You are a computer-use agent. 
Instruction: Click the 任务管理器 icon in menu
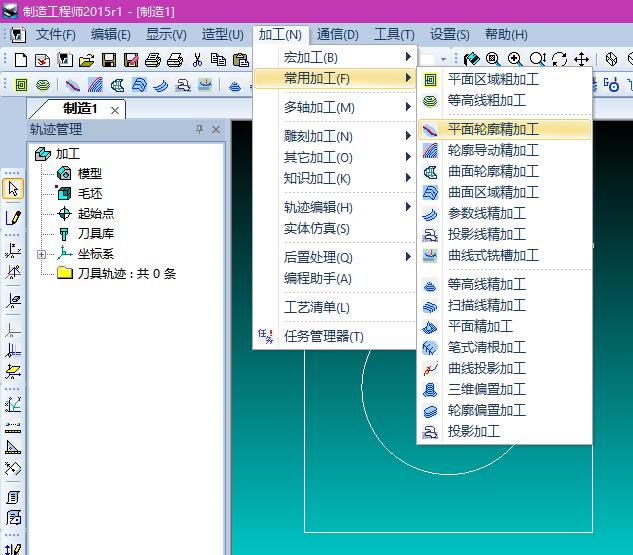click(x=265, y=336)
